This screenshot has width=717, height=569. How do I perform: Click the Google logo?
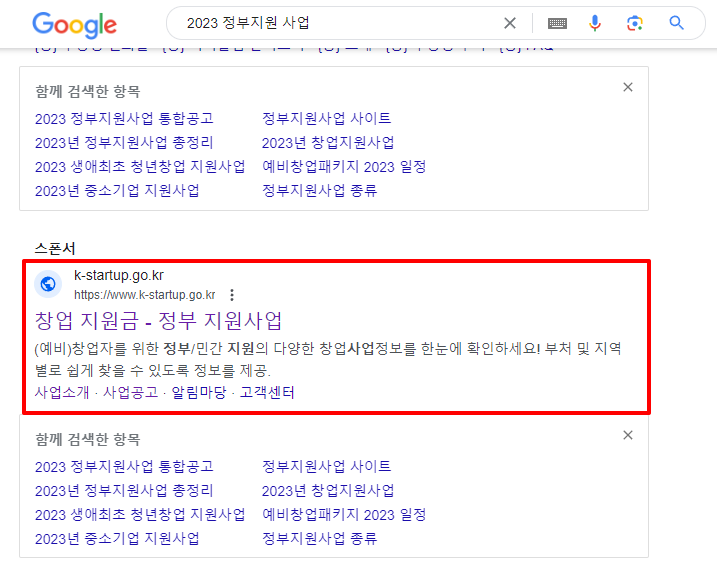(75, 25)
